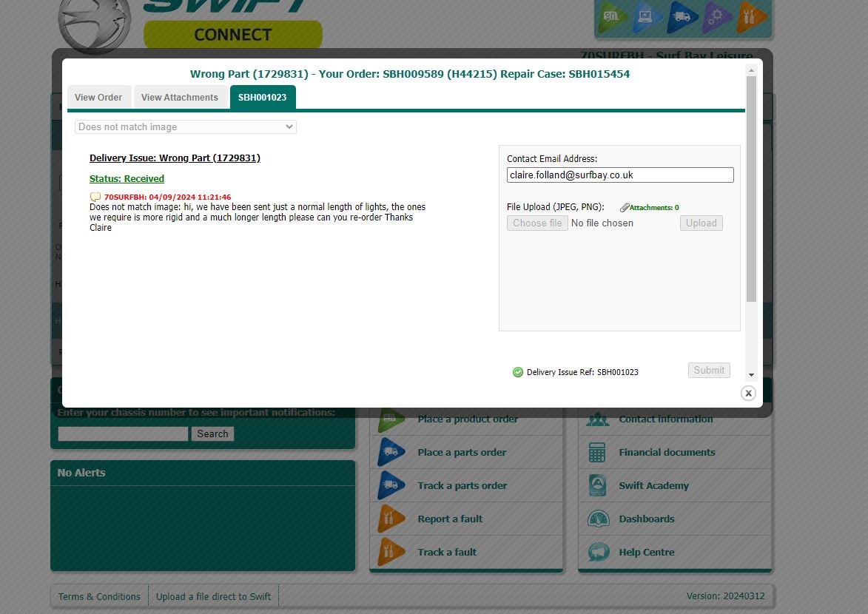Click the green tick next to Delivery Issue Ref

tap(517, 372)
